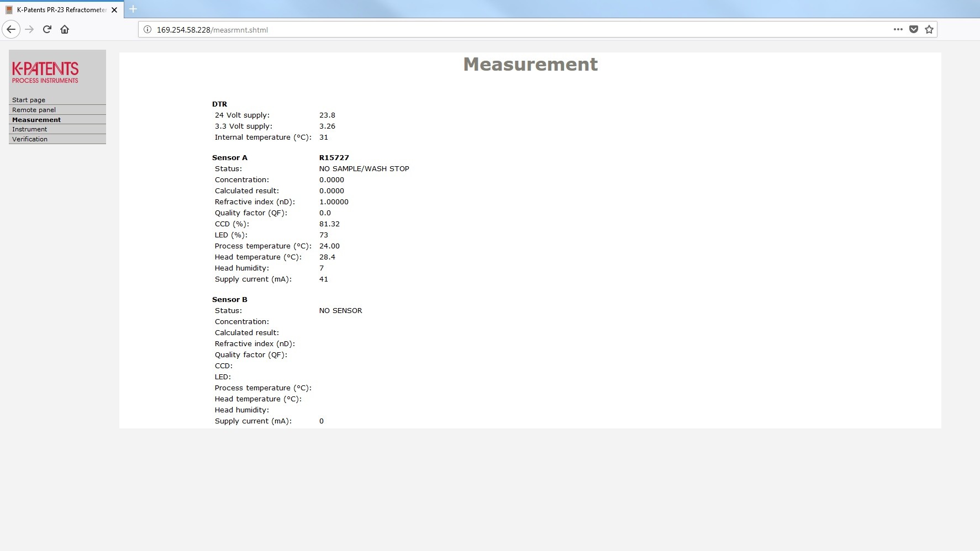980x551 pixels.
Task: Click the Measurement page heading
Action: click(530, 65)
